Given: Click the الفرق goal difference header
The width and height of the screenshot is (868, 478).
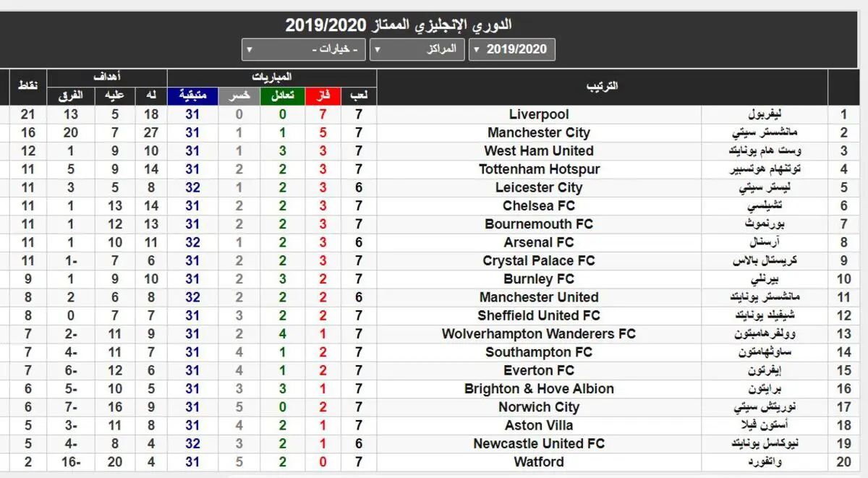Looking at the screenshot, I should pyautogui.click(x=70, y=95).
